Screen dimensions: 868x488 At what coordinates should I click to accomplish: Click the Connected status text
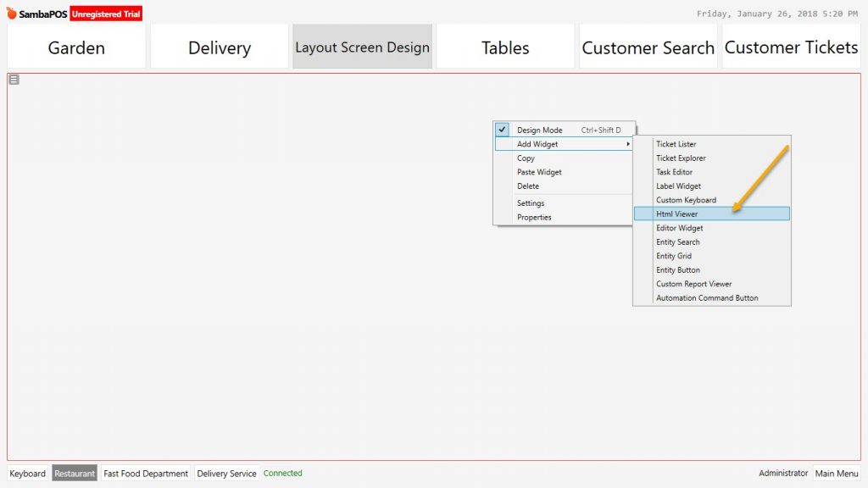point(283,473)
